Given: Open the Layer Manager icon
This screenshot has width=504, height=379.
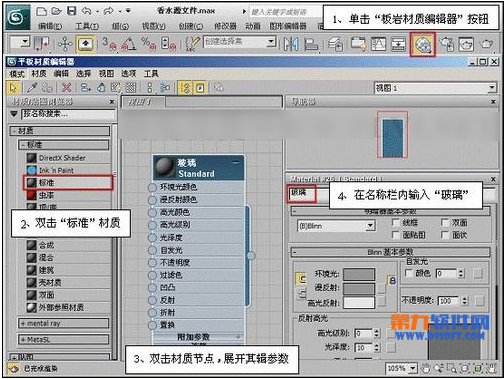Looking at the screenshot, I should point(335,44).
